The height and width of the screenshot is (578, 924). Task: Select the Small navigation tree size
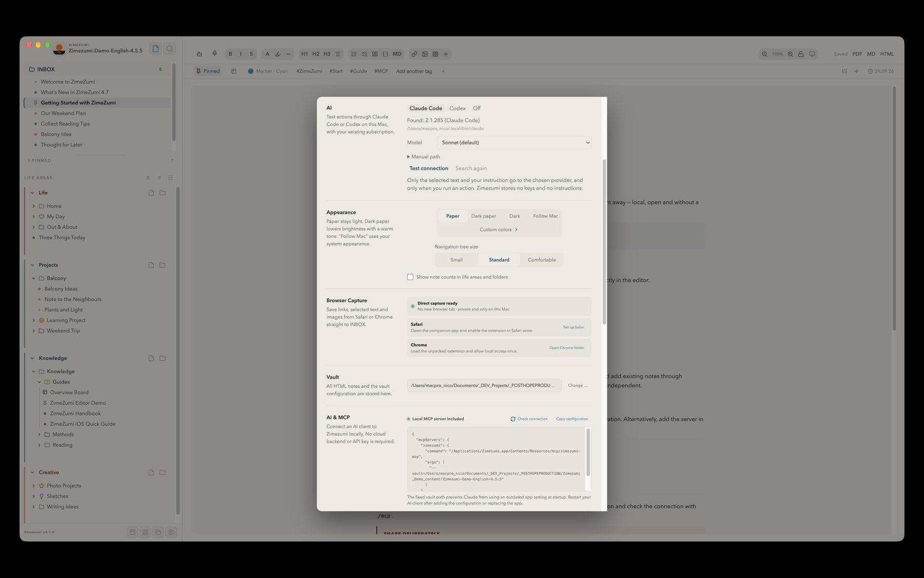click(x=456, y=260)
